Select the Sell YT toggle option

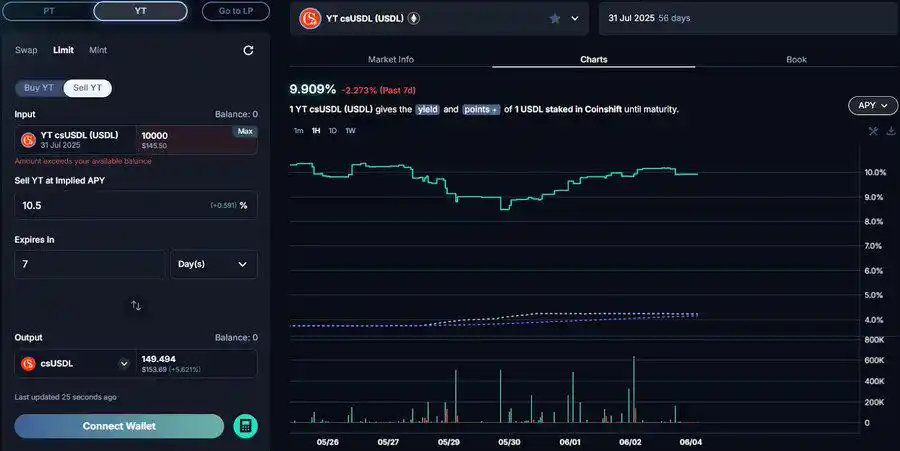88,88
